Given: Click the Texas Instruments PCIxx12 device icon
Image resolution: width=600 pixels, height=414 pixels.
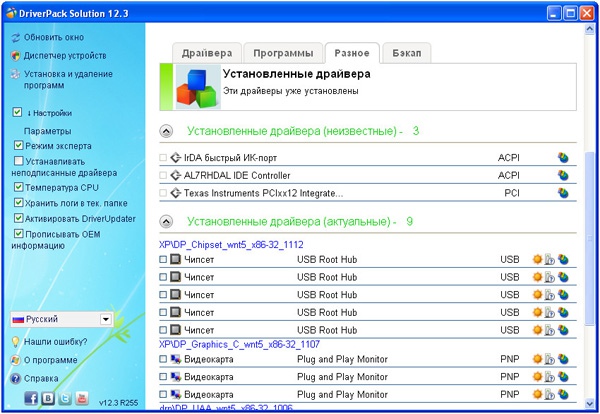Looking at the screenshot, I should [176, 193].
